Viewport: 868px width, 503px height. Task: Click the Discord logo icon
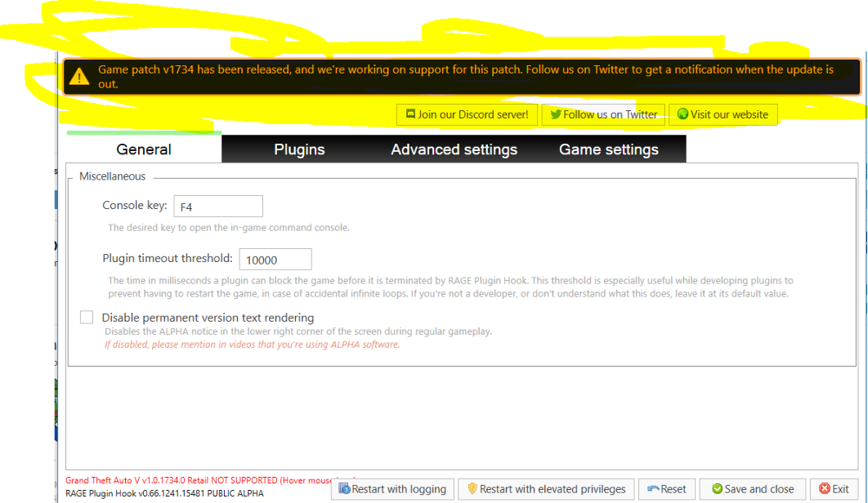pyautogui.click(x=411, y=114)
